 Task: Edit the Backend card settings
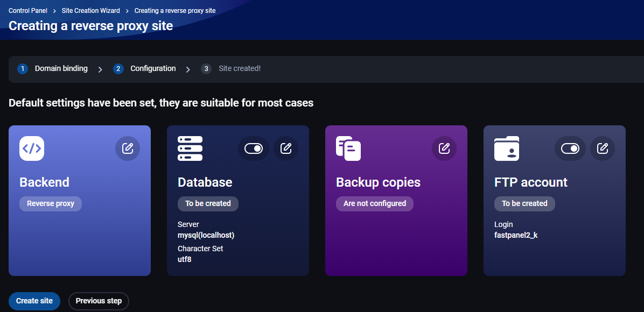(x=127, y=148)
